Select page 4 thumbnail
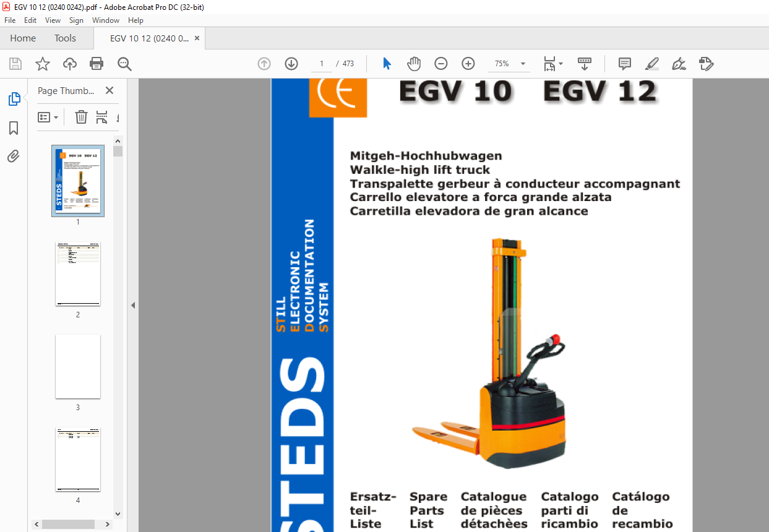The height and width of the screenshot is (532, 769). [x=78, y=460]
